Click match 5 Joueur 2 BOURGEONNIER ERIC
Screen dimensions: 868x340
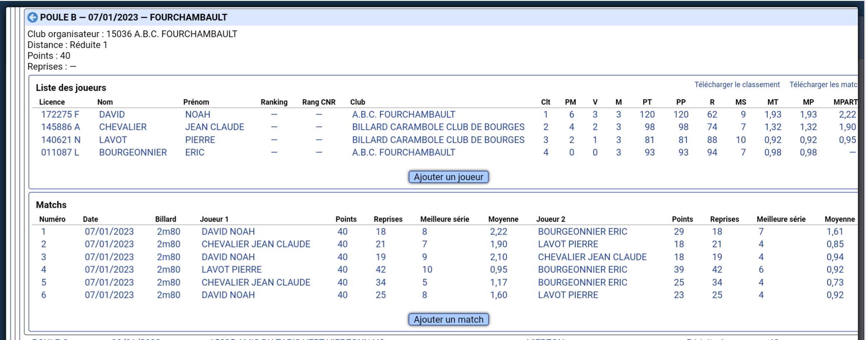582,282
